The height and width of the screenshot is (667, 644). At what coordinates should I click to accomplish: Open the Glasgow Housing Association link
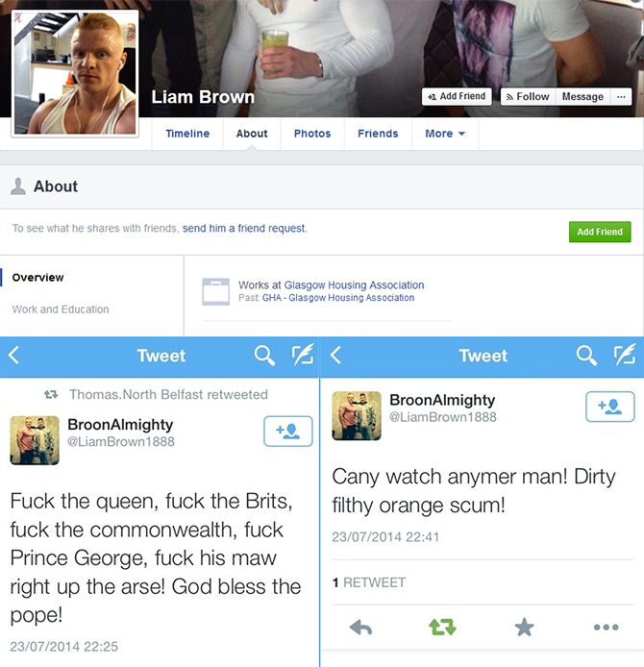tap(354, 285)
